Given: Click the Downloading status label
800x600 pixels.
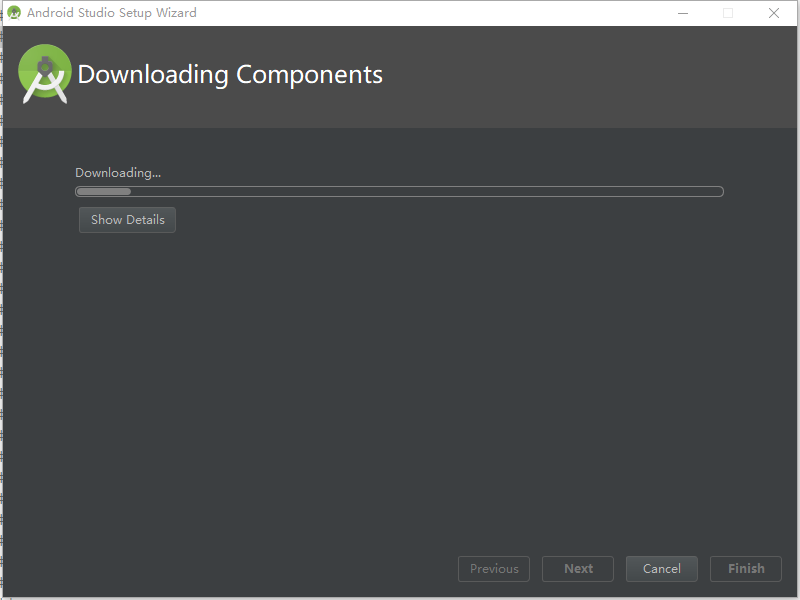Looking at the screenshot, I should point(117,172).
